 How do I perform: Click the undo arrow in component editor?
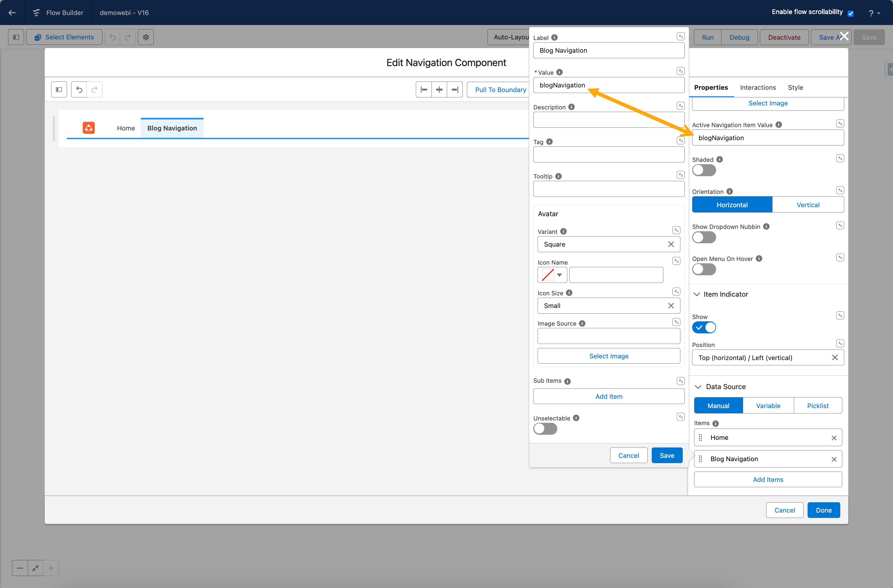[x=79, y=90]
